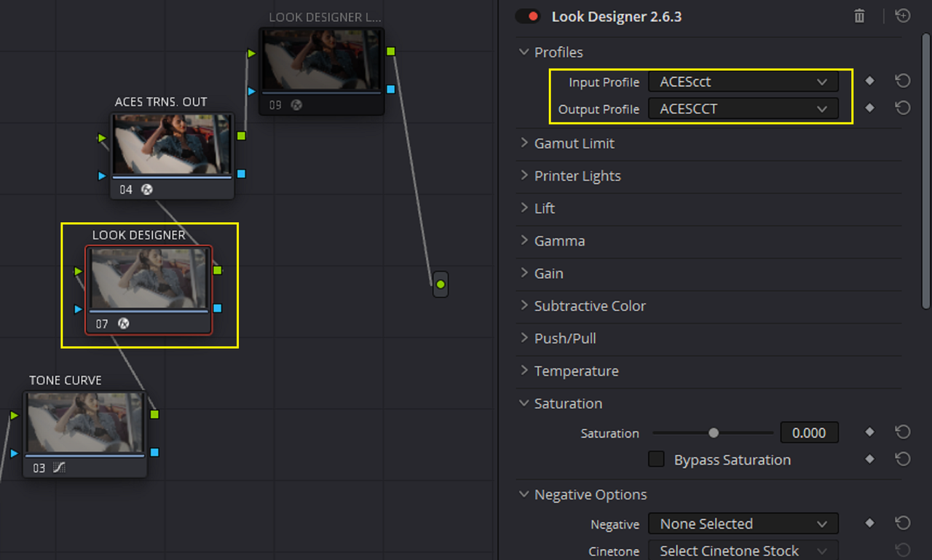Click the TONE CURVE node label
The image size is (932, 560).
(66, 380)
